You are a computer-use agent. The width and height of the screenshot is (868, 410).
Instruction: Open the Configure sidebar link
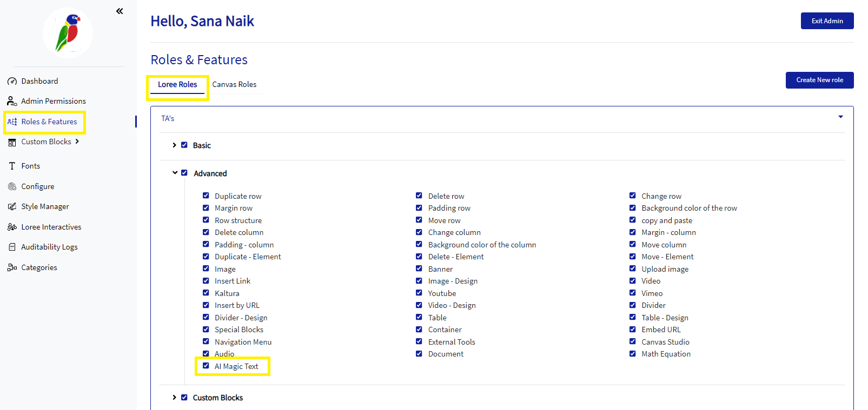coord(38,186)
